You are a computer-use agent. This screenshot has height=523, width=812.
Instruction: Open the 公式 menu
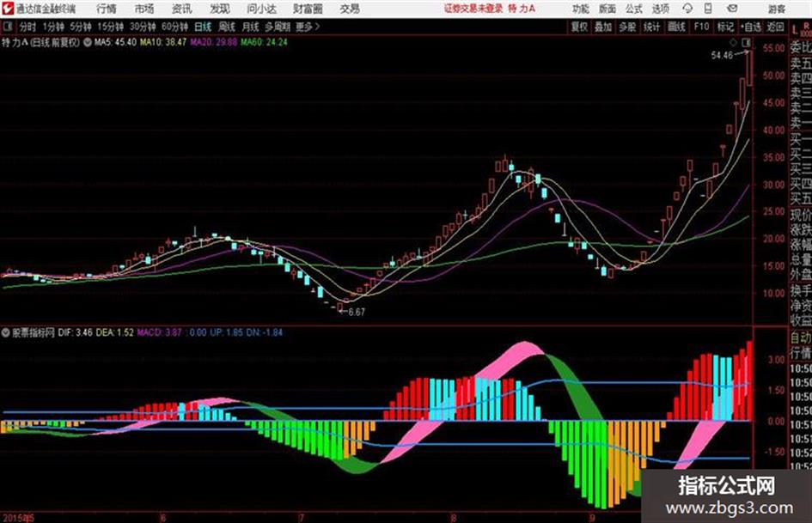click(633, 9)
